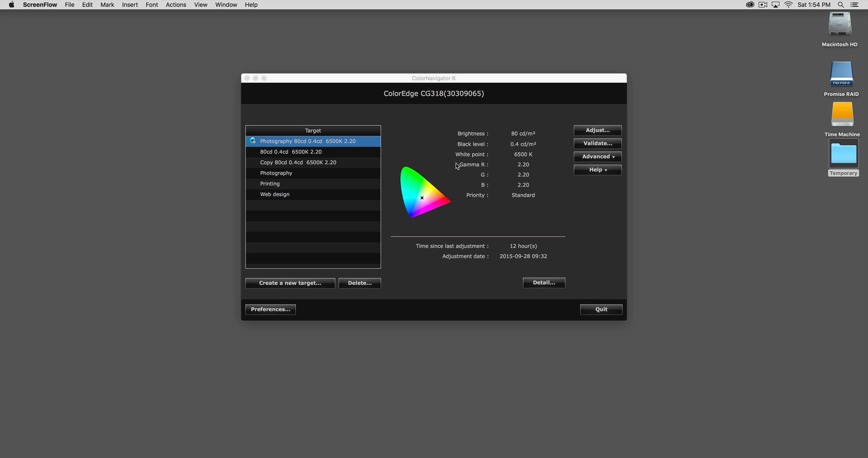Click the adjustment date 2015-09-28 09:32

pos(523,256)
